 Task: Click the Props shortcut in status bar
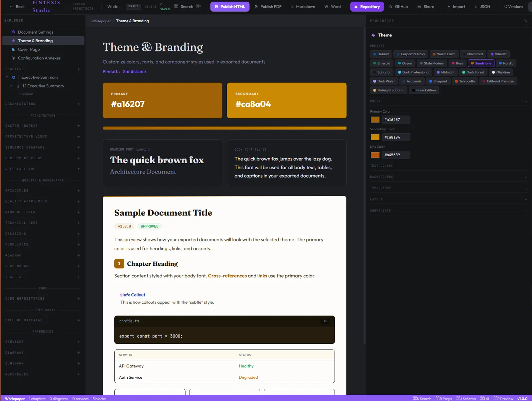pyautogui.click(x=444, y=399)
